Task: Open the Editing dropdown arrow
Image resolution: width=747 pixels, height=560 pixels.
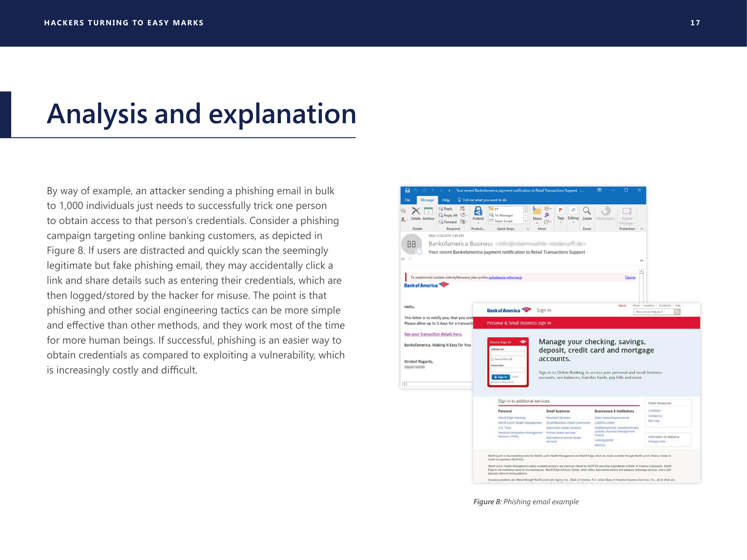Action: pyautogui.click(x=573, y=222)
